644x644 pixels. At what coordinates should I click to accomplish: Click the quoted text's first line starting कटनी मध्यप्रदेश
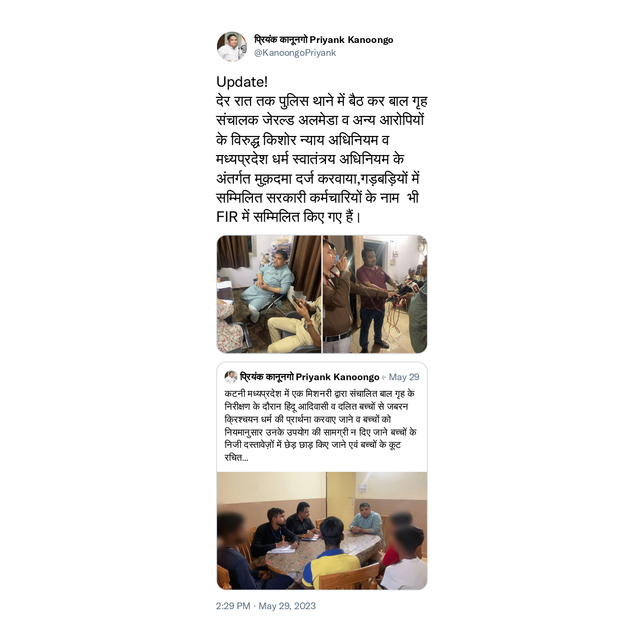click(319, 394)
